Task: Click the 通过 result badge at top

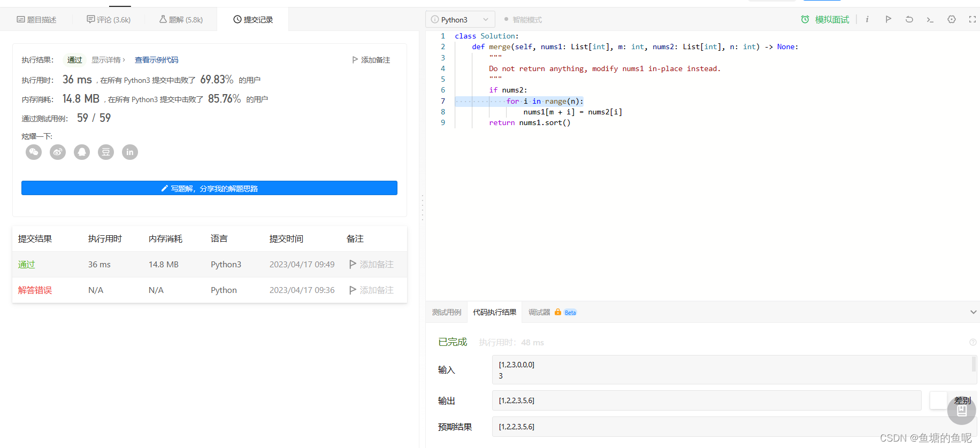Action: (75, 60)
